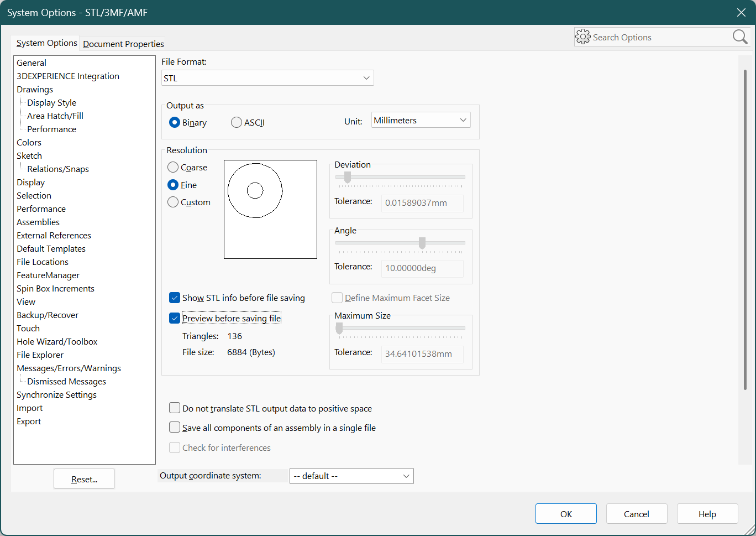This screenshot has width=756, height=536.
Task: Choose Coarse resolution
Action: [173, 167]
